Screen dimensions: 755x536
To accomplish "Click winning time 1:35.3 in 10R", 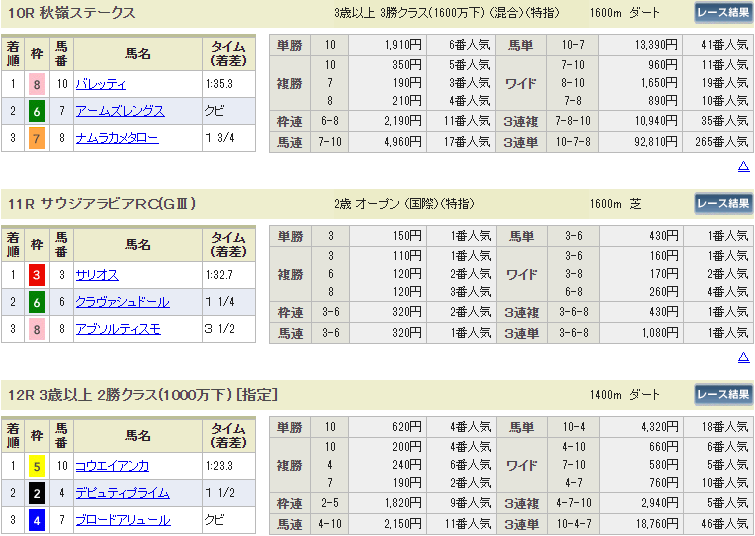I will (219, 84).
